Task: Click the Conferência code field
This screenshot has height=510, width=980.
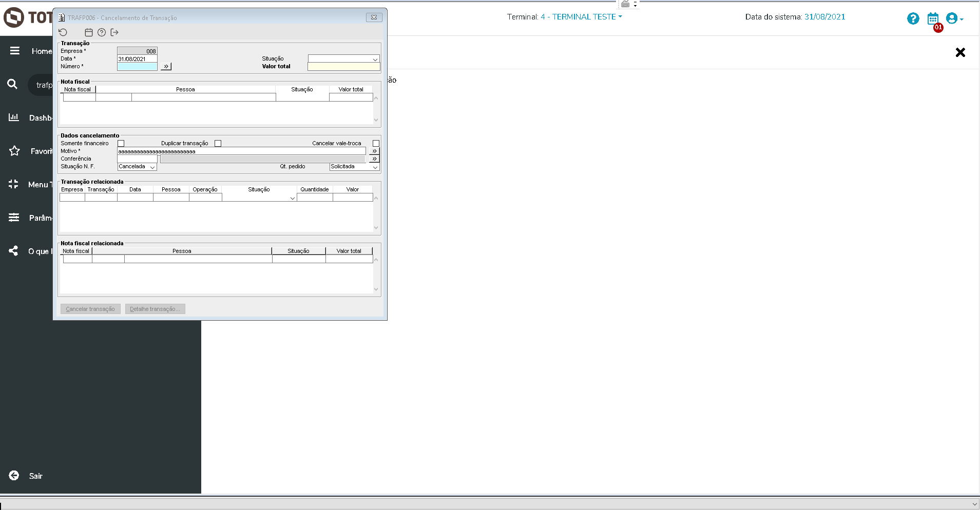Action: click(137, 159)
